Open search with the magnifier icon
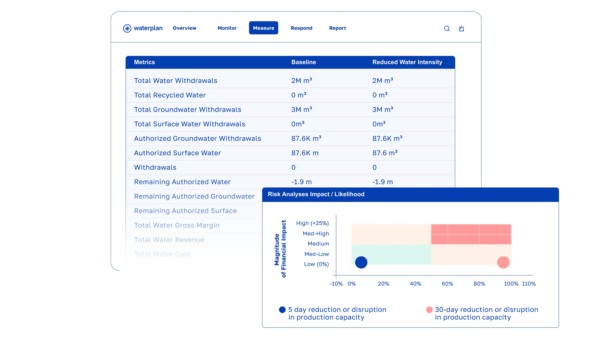The width and height of the screenshot is (592, 364). coord(447,28)
